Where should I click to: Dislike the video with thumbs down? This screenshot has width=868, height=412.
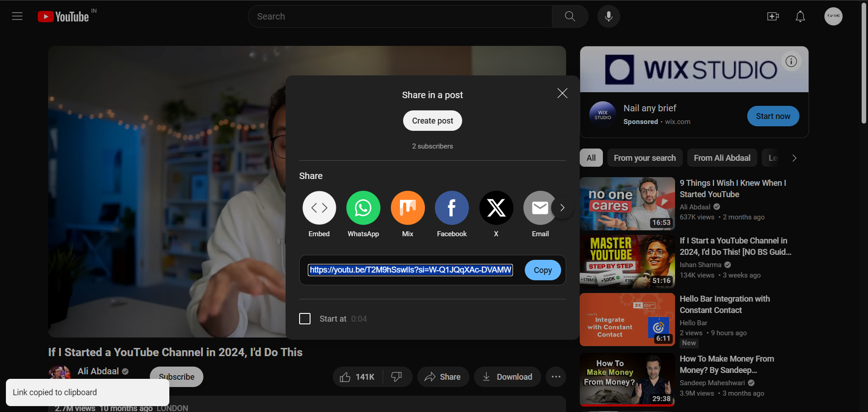point(397,377)
